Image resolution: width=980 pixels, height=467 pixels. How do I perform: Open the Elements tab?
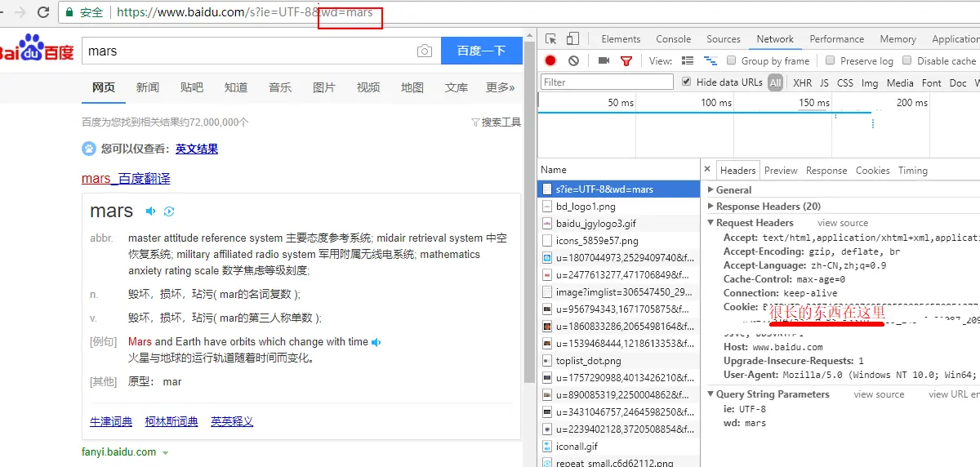click(621, 39)
